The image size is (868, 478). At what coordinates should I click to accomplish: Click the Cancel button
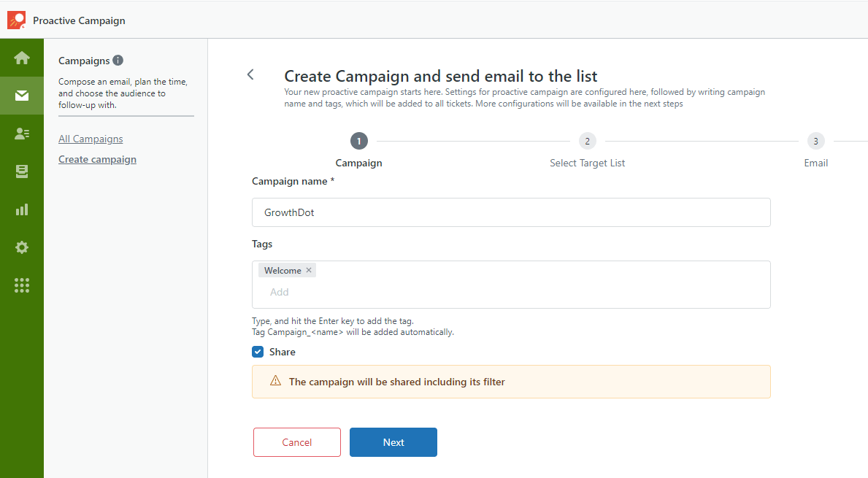[296, 442]
